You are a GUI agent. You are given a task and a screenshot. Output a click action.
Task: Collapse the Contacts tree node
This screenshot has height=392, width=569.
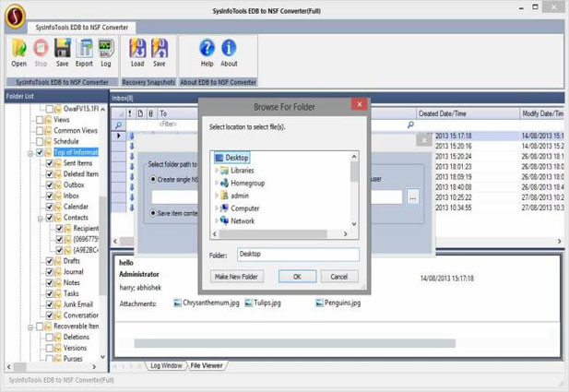(x=41, y=219)
